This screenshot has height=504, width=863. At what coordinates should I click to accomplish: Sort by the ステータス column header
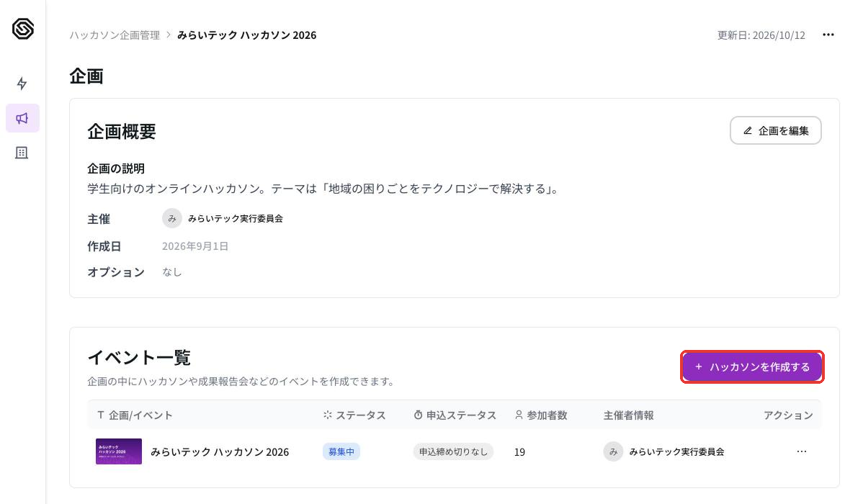354,415
